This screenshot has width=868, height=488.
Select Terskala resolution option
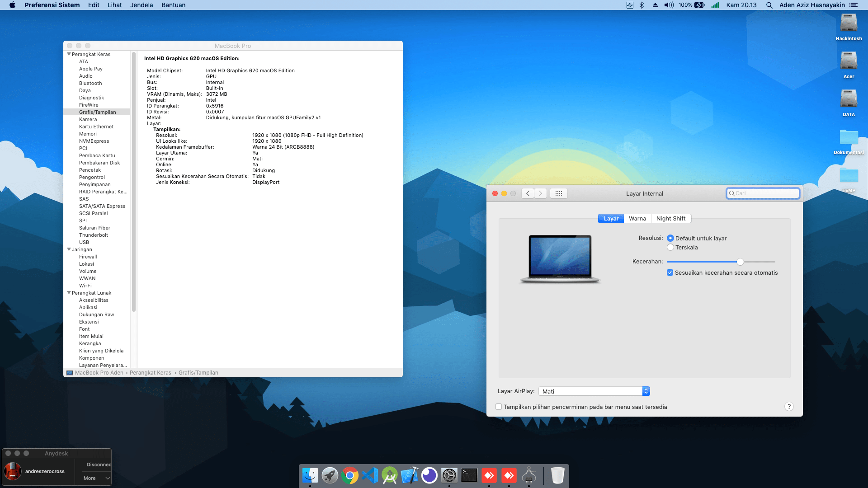(x=670, y=247)
